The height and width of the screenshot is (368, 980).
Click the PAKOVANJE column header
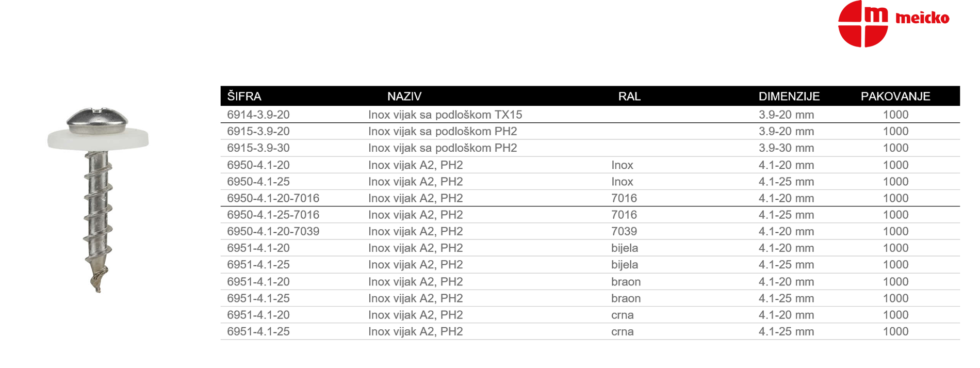pyautogui.click(x=895, y=97)
